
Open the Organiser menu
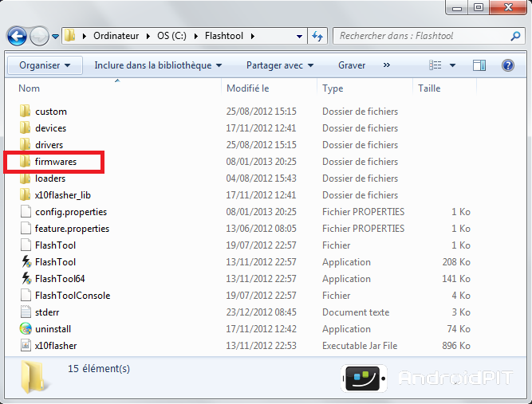(x=45, y=65)
